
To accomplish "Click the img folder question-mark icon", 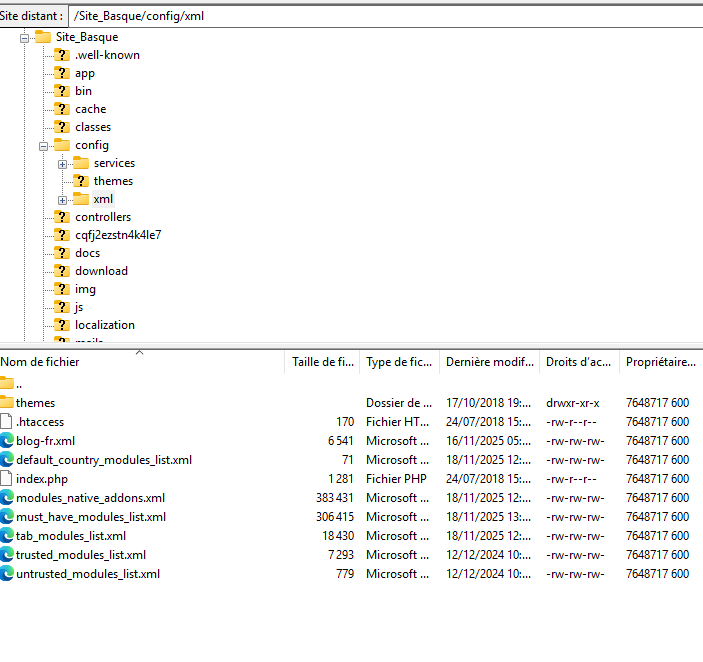I will coord(62,289).
